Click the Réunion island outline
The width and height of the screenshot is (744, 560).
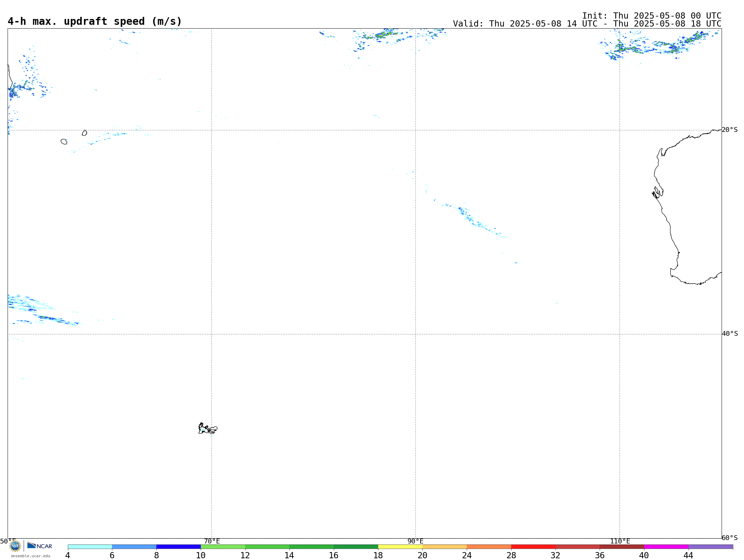(x=64, y=142)
